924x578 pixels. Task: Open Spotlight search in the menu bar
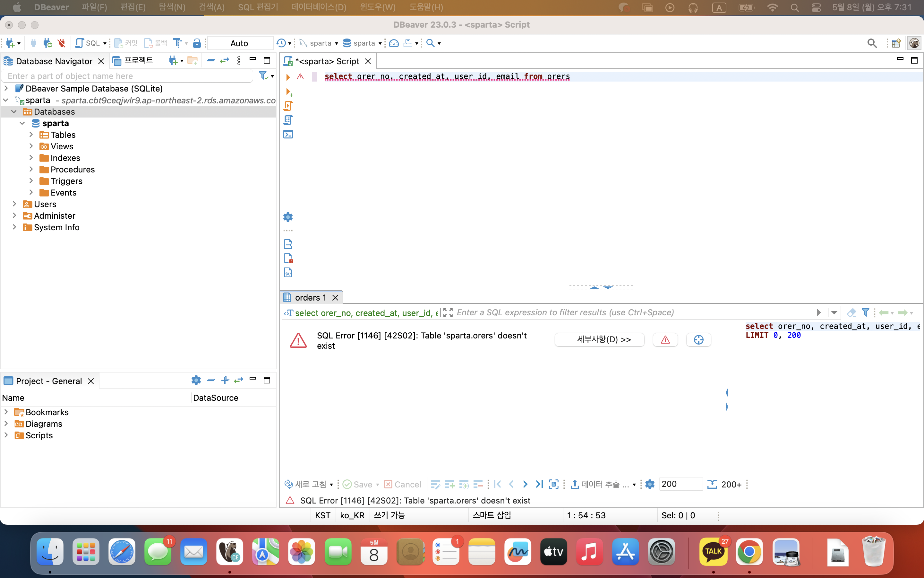pyautogui.click(x=795, y=8)
